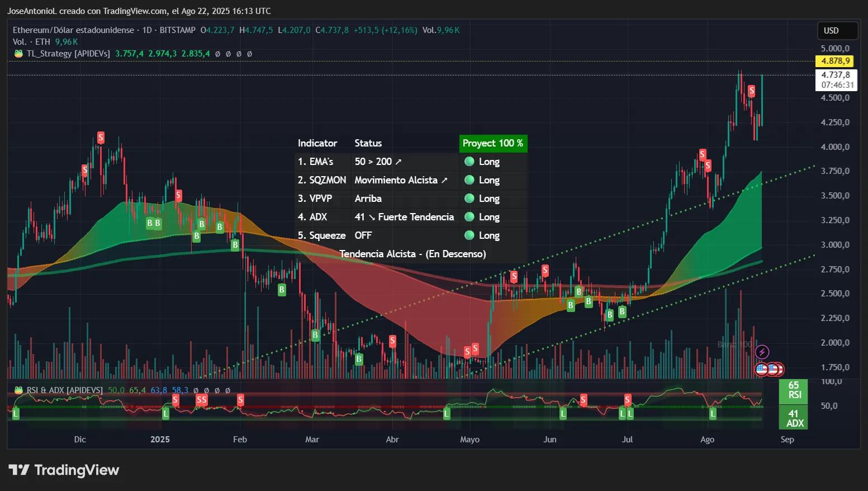Open the purple lightning event bubble on chart
This screenshot has width=868, height=491.
click(762, 352)
